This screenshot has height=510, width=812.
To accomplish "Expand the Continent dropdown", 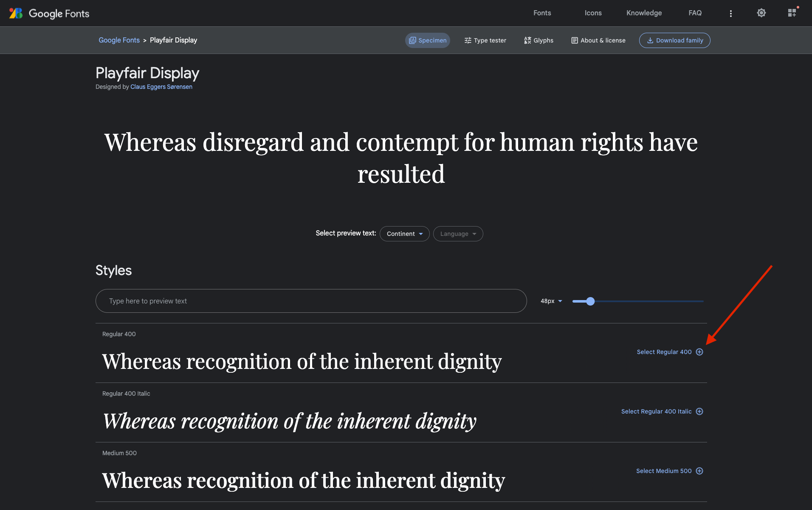I will pyautogui.click(x=405, y=234).
